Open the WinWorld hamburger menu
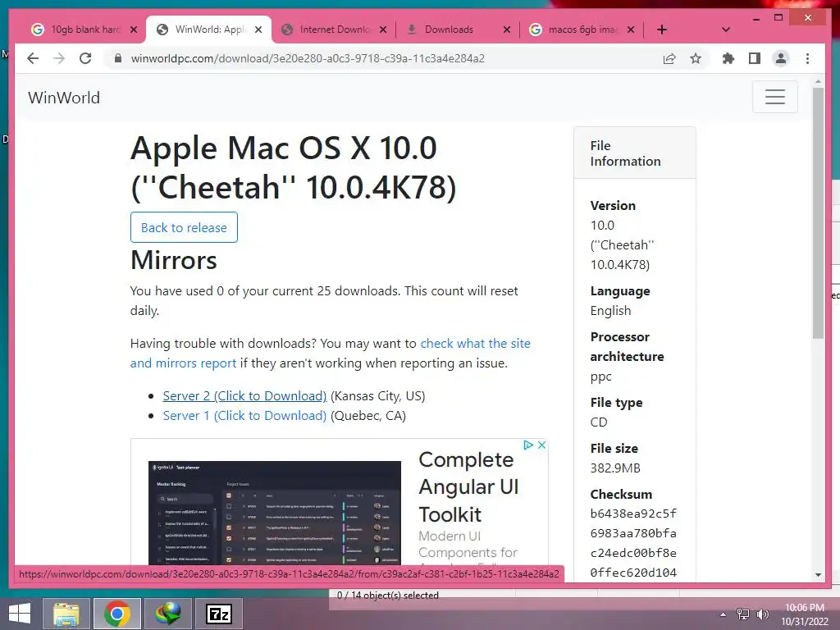This screenshot has height=630, width=840. [774, 97]
